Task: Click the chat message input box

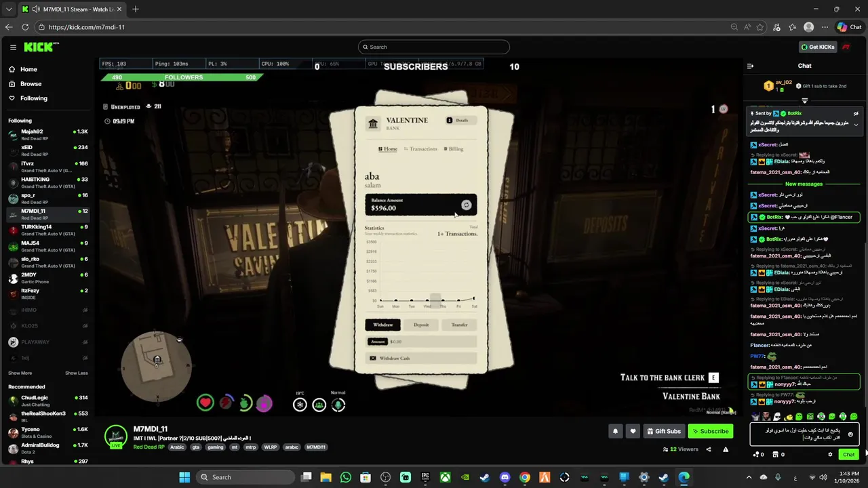Action: (x=804, y=434)
